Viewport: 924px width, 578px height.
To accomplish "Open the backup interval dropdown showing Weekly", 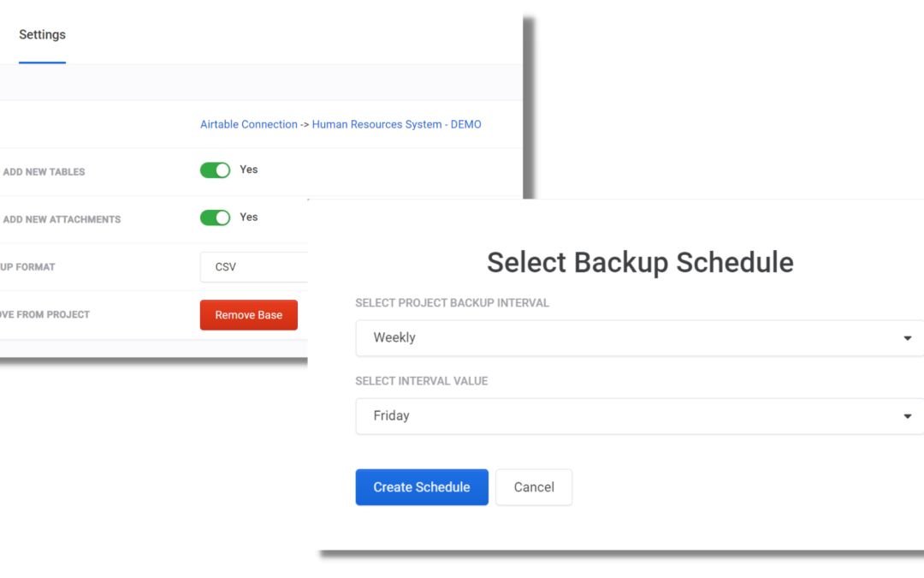I will click(639, 337).
